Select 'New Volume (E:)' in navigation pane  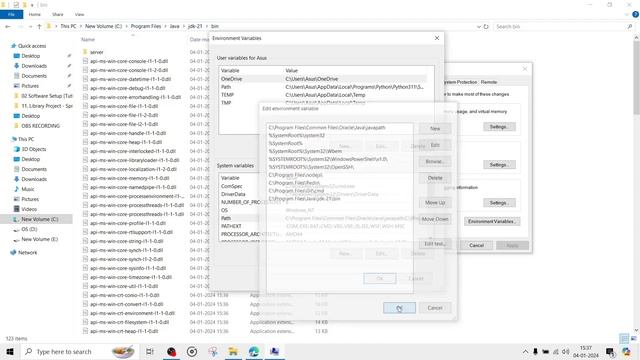click(x=40, y=239)
